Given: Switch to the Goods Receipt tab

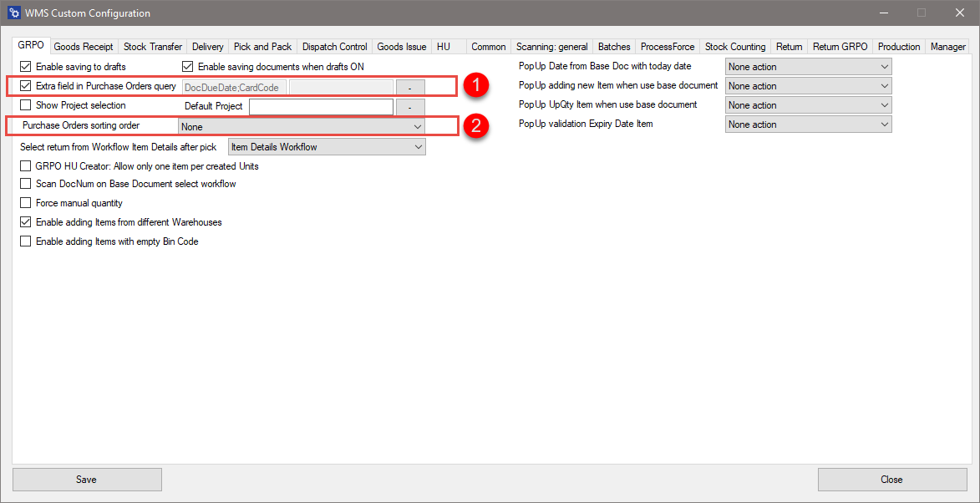Looking at the screenshot, I should click(84, 47).
